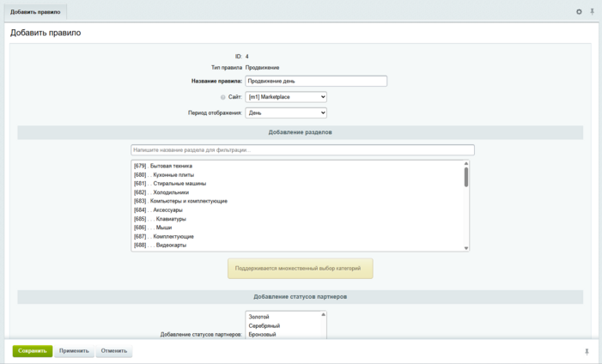Image resolution: width=602 pixels, height=364 pixels.
Task: Click the hint icon next to Сайт label
Action: tap(223, 97)
